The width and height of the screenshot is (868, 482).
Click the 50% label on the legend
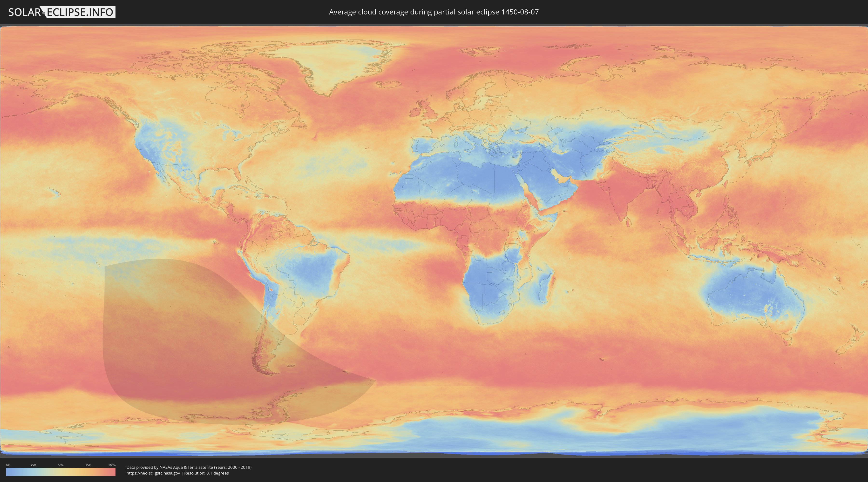(61, 465)
